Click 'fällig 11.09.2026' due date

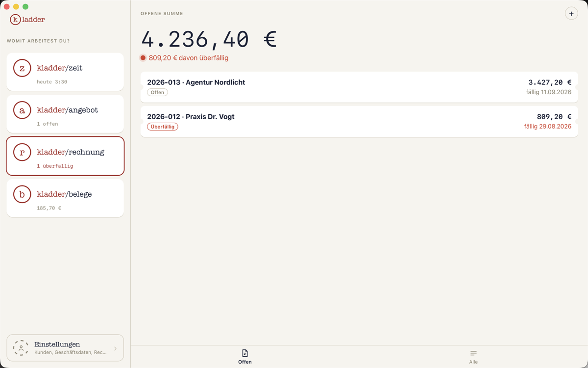pos(549,92)
